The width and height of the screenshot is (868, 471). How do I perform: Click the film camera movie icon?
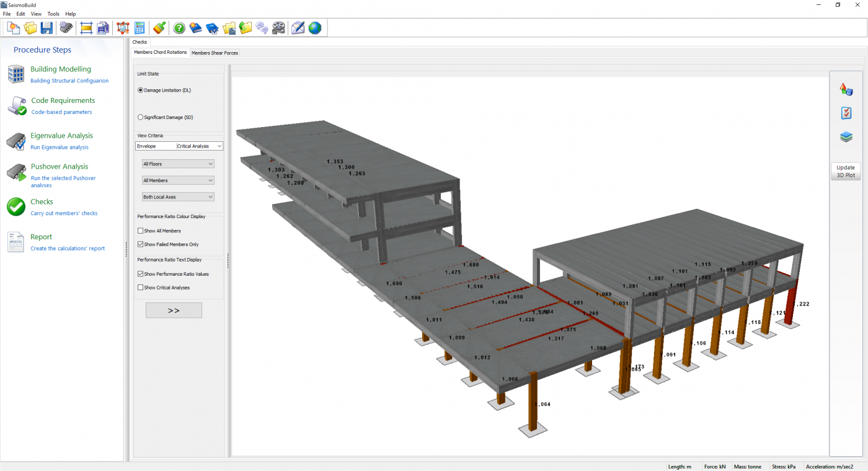278,28
